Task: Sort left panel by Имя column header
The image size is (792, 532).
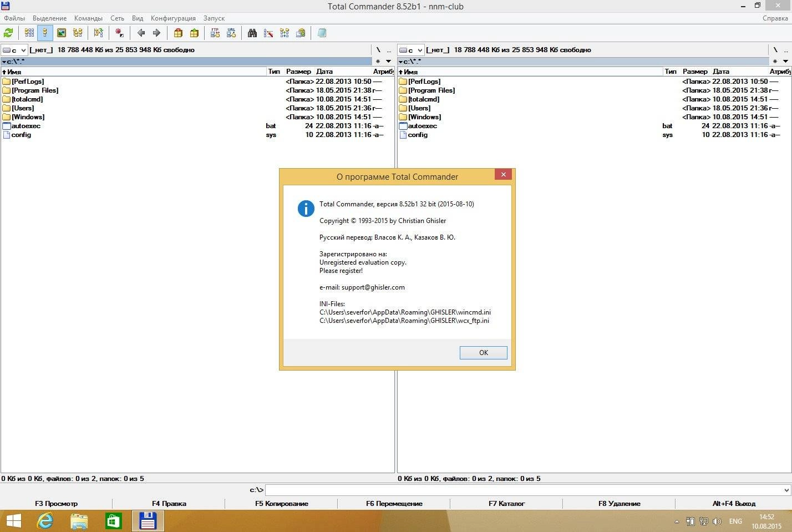Action: (134, 72)
